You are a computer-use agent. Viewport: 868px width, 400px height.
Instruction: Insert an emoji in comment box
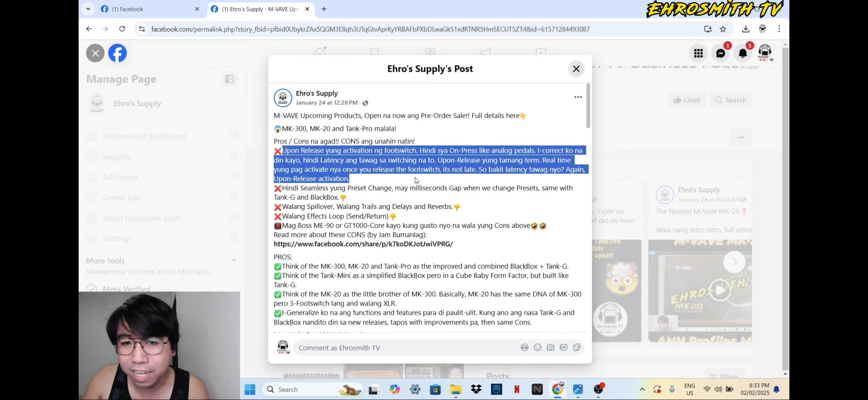(537, 348)
